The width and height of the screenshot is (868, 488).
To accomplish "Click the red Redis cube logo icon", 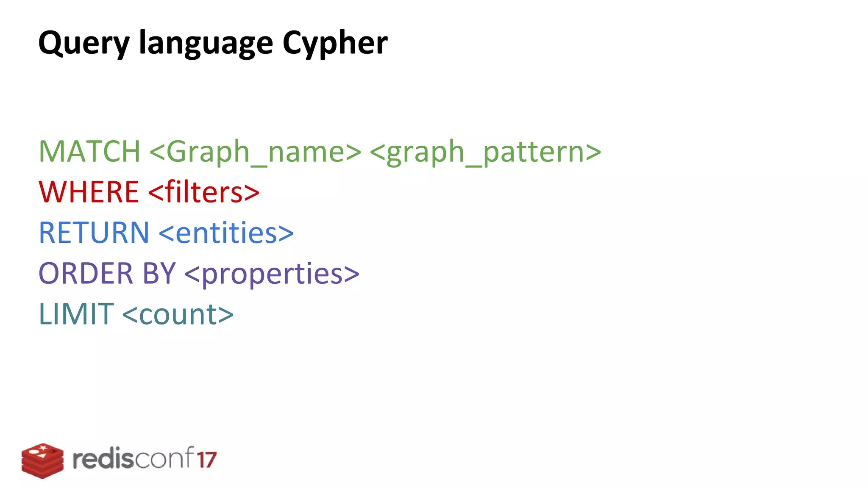I will coord(42,461).
